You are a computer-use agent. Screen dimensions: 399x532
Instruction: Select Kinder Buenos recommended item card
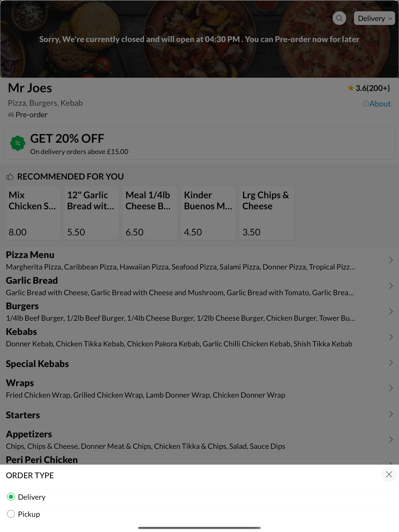pos(208,213)
